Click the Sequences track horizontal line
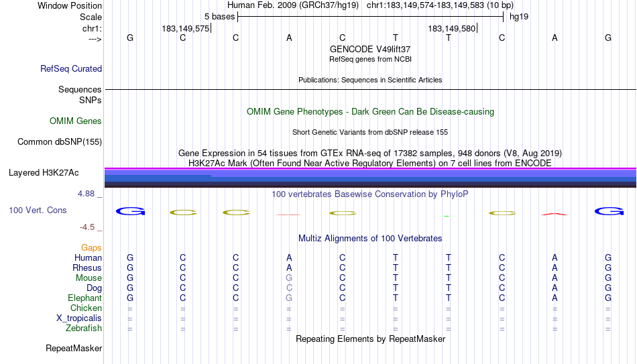Screen dimensions: 637x364 point(371,89)
